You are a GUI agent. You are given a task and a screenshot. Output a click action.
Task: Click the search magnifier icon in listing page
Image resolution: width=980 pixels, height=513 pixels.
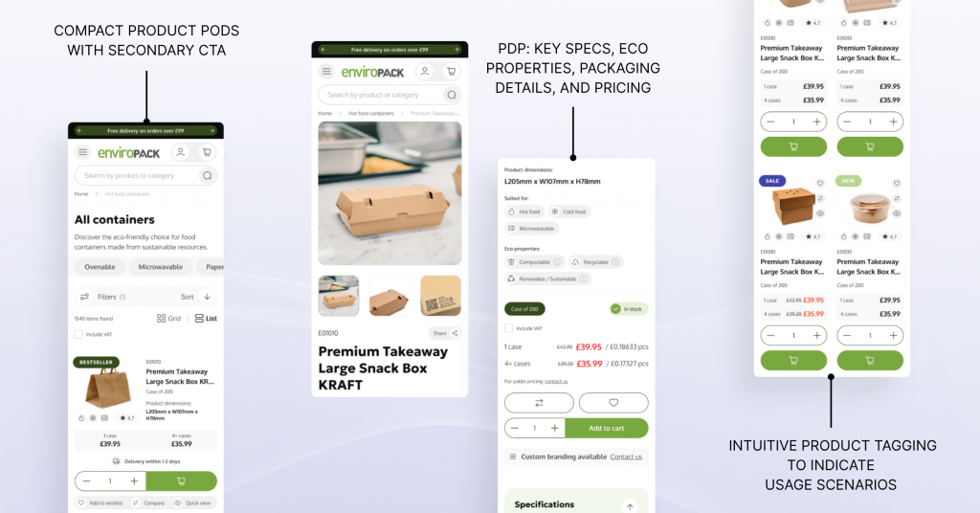click(x=207, y=175)
